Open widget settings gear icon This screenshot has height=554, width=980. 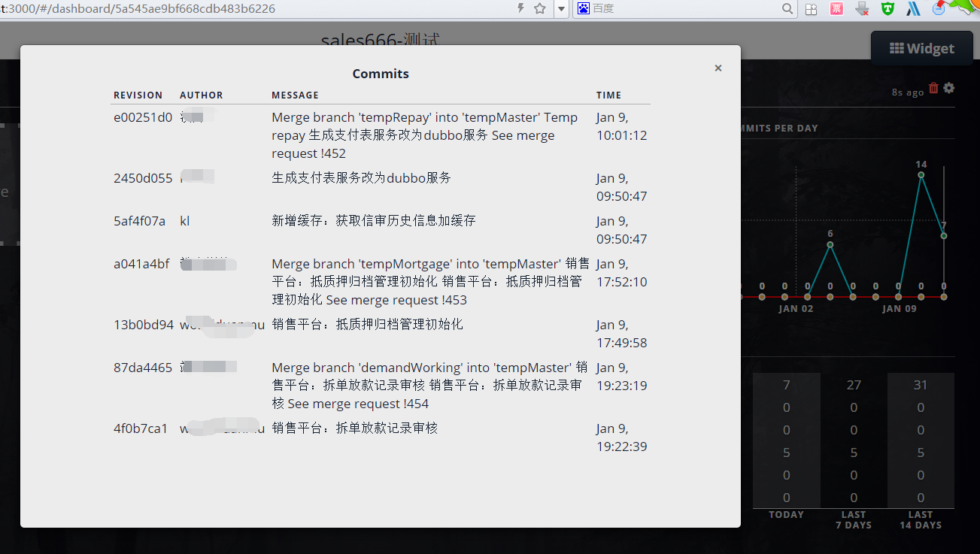[x=949, y=88]
